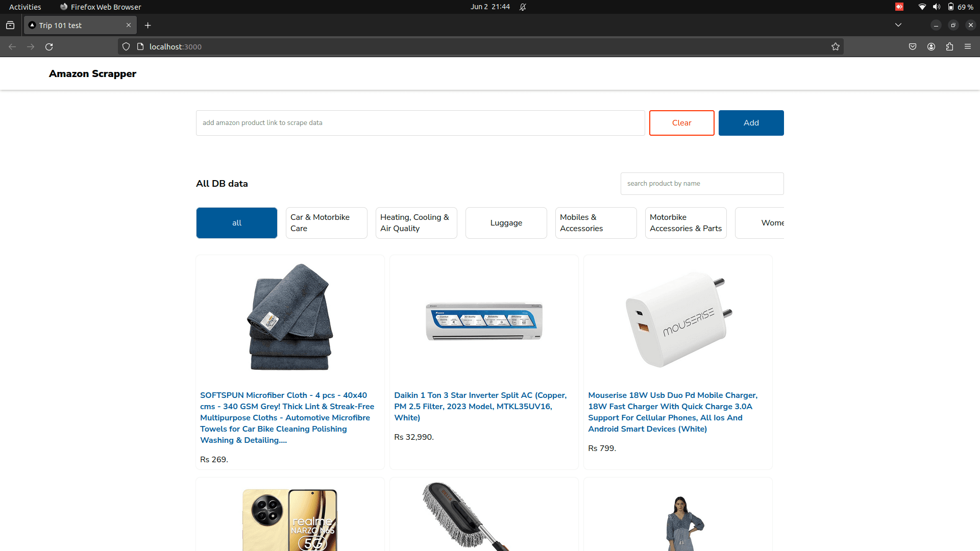980x551 pixels.
Task: Select the 'all' category filter tab
Action: coord(236,222)
